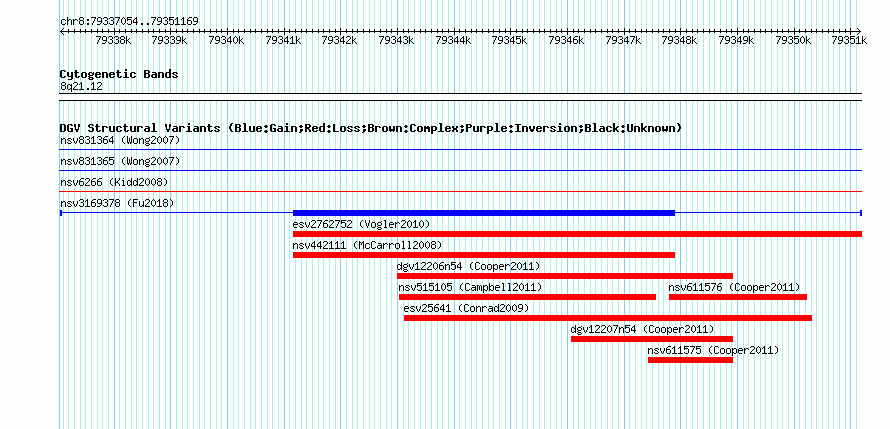This screenshot has width=890, height=429.
Task: Click the nsv831365 (Wong2007) variant label
Action: [x=120, y=161]
